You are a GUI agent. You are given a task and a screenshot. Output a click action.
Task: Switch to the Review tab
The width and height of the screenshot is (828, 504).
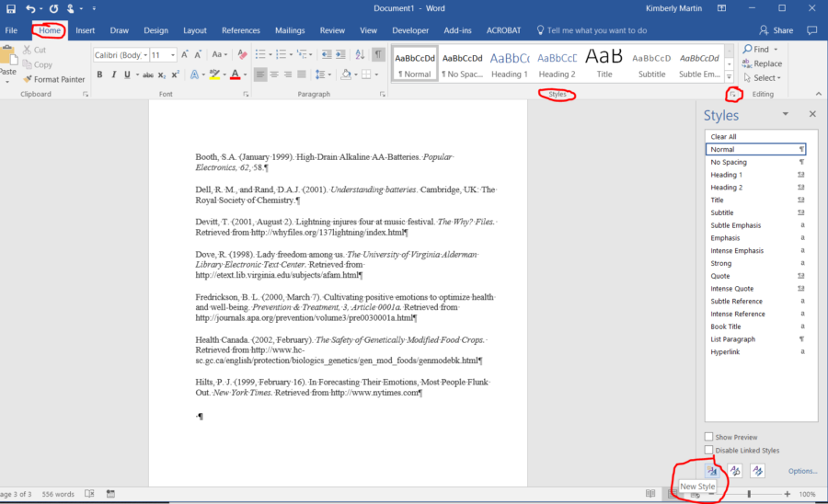coord(332,30)
